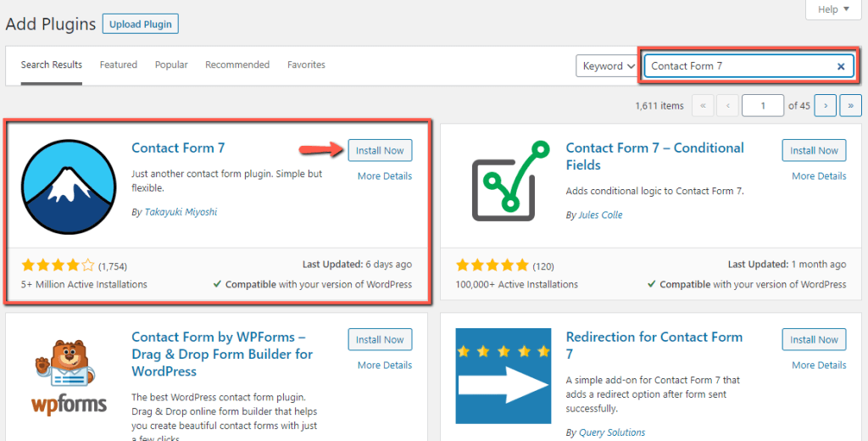Viewport: 868px width, 441px height.
Task: Switch to the Recommended tab
Action: click(x=237, y=64)
